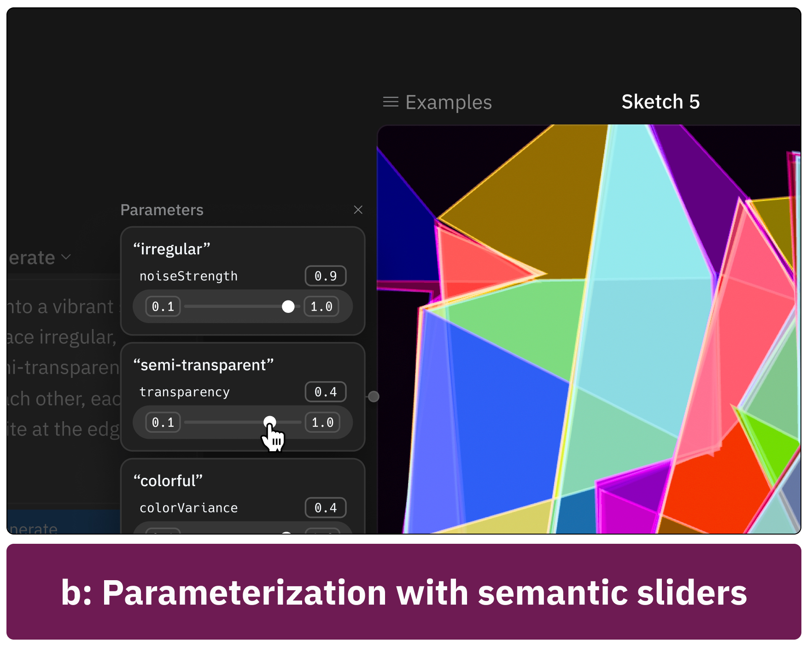Click the blue generate button at bottom left
The image size is (812, 647).
pyautogui.click(x=64, y=522)
